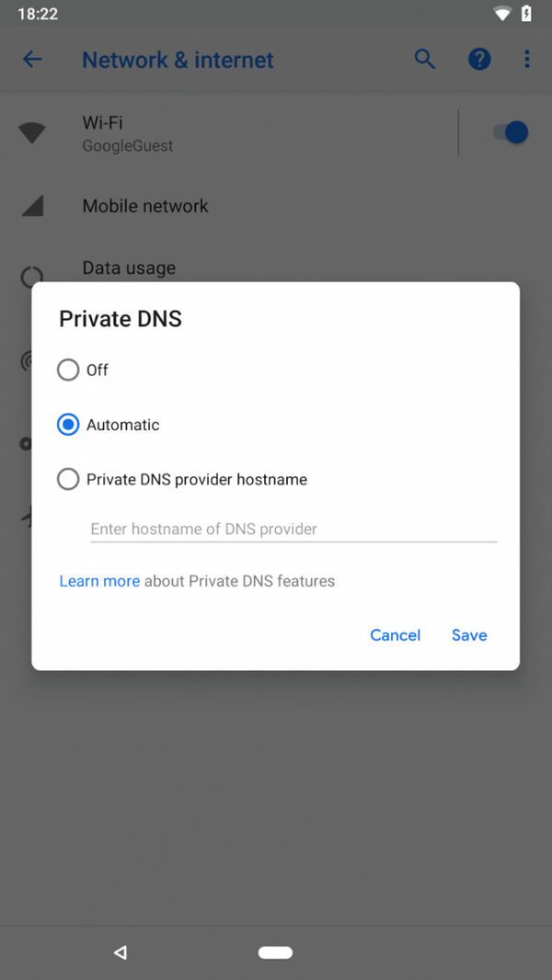552x980 pixels.
Task: Click the Cancel button
Action: pyautogui.click(x=395, y=635)
